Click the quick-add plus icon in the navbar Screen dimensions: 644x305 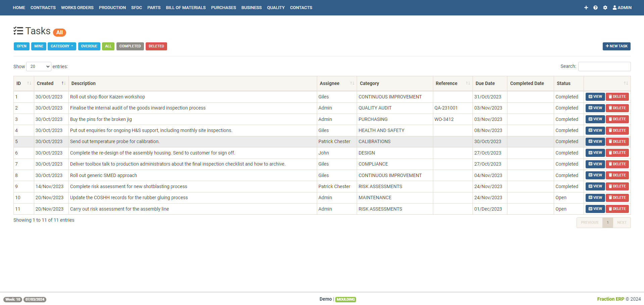click(586, 7)
